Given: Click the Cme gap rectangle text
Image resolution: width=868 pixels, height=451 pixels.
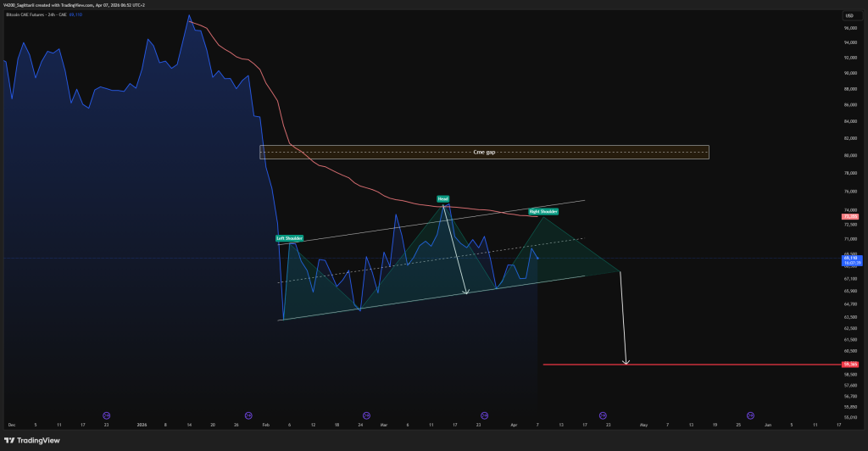Looking at the screenshot, I should pos(484,152).
